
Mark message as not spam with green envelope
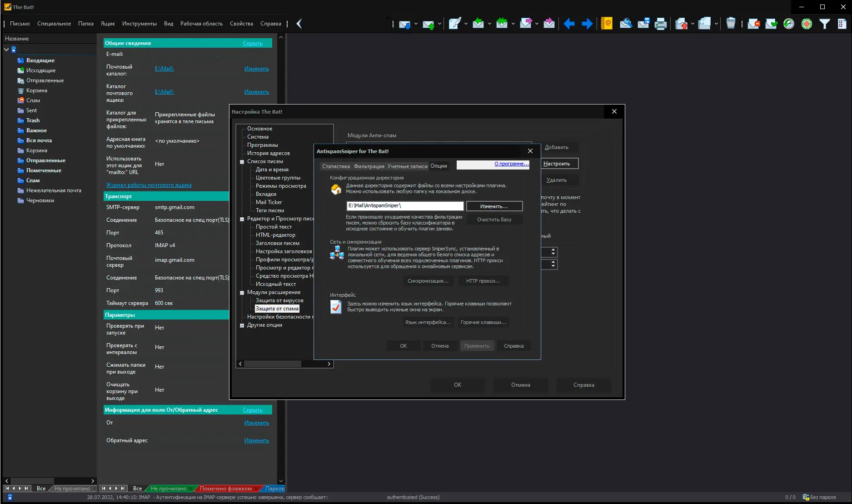click(x=771, y=24)
